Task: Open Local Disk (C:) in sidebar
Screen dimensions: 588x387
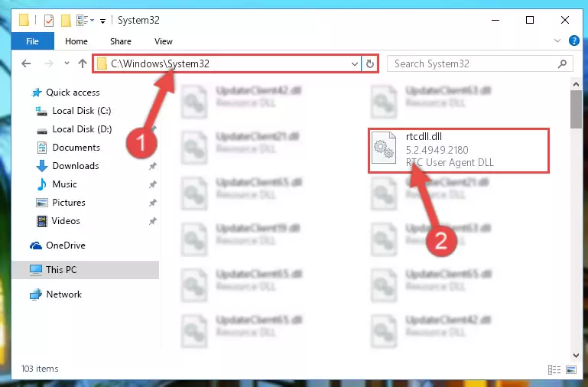Action: pyautogui.click(x=81, y=111)
